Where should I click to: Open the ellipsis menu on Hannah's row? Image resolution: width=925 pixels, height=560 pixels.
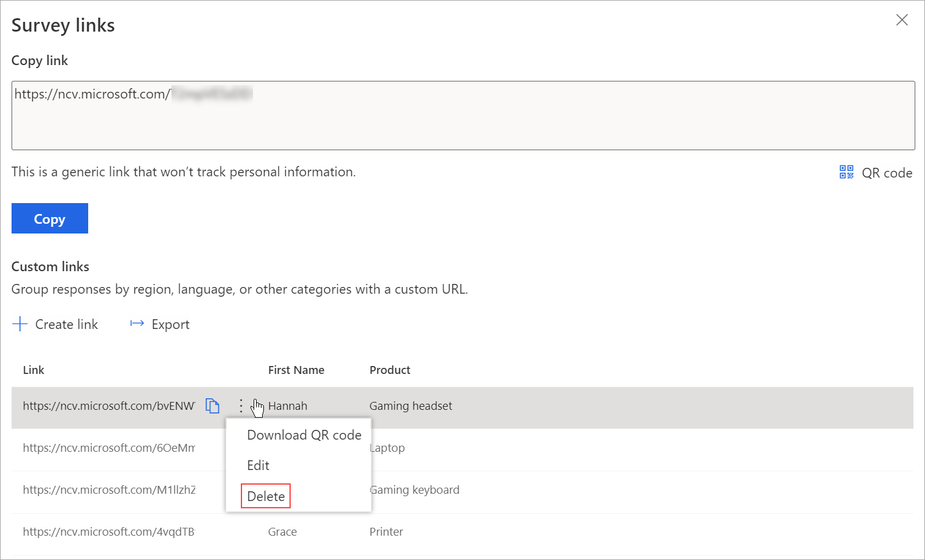241,405
